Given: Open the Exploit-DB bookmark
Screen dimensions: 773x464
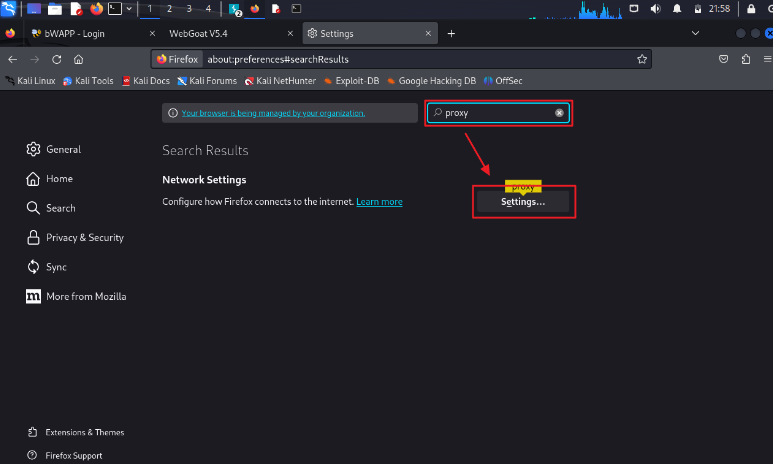Looking at the screenshot, I should point(351,81).
